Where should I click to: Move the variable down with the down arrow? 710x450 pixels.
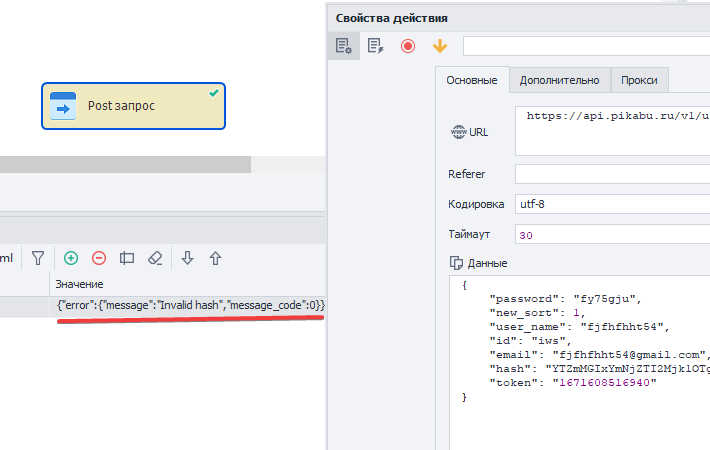pyautogui.click(x=187, y=258)
